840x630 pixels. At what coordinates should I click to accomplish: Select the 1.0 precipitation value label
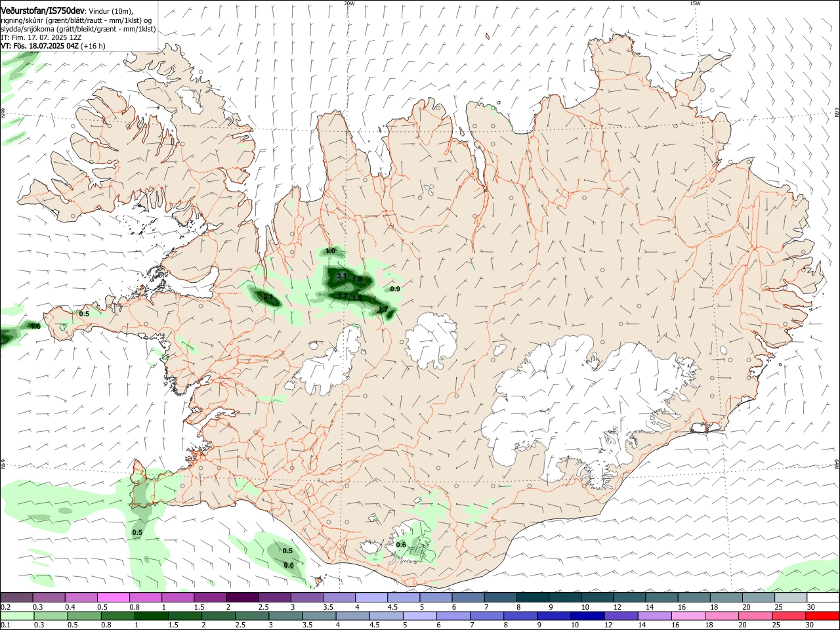330,251
